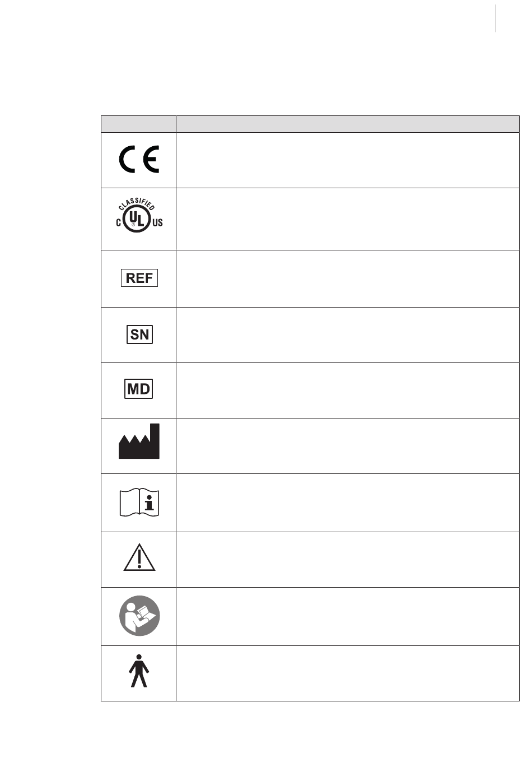Select the empty cell beside human figure

pos(348,673)
